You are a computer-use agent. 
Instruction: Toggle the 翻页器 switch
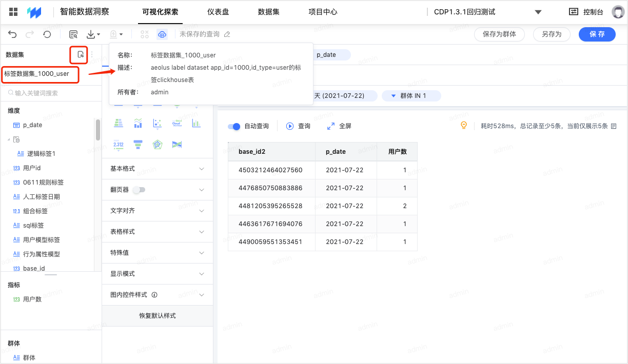(x=139, y=190)
